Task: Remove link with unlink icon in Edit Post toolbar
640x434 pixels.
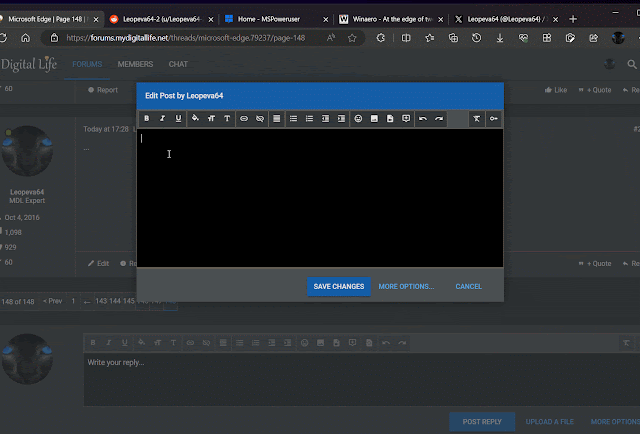Action: pos(260,118)
